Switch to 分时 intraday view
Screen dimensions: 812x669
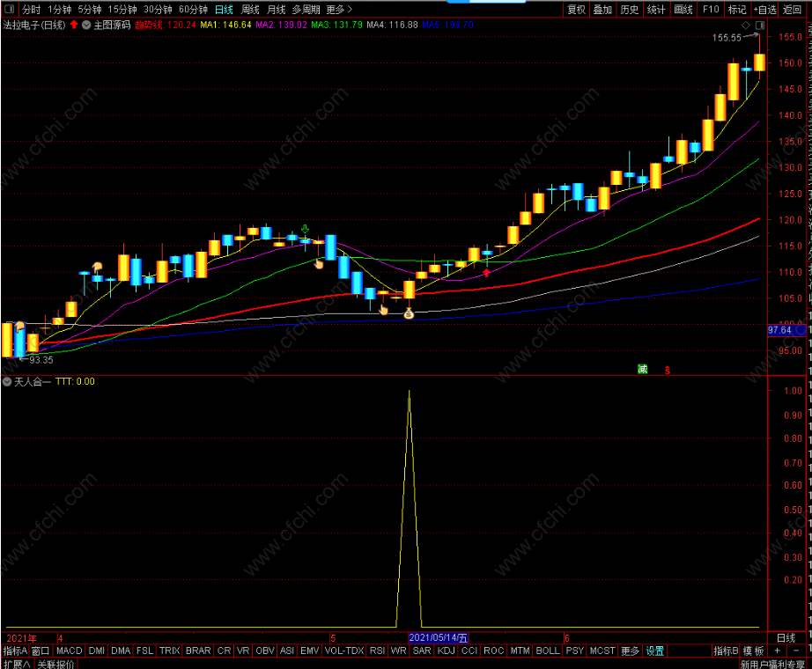pos(31,10)
